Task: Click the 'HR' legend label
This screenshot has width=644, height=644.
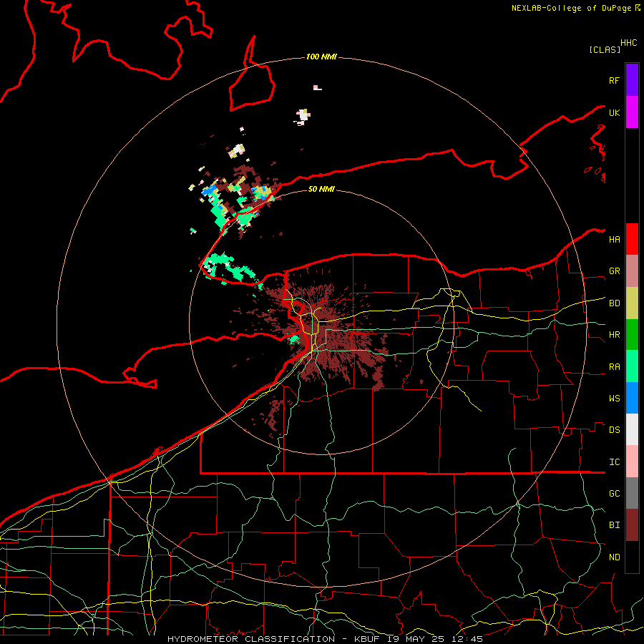Action: (614, 335)
